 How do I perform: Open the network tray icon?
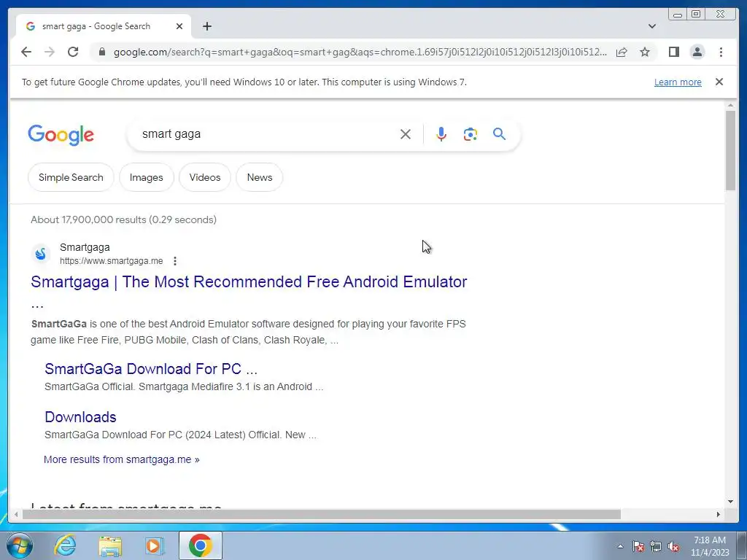[x=656, y=546]
